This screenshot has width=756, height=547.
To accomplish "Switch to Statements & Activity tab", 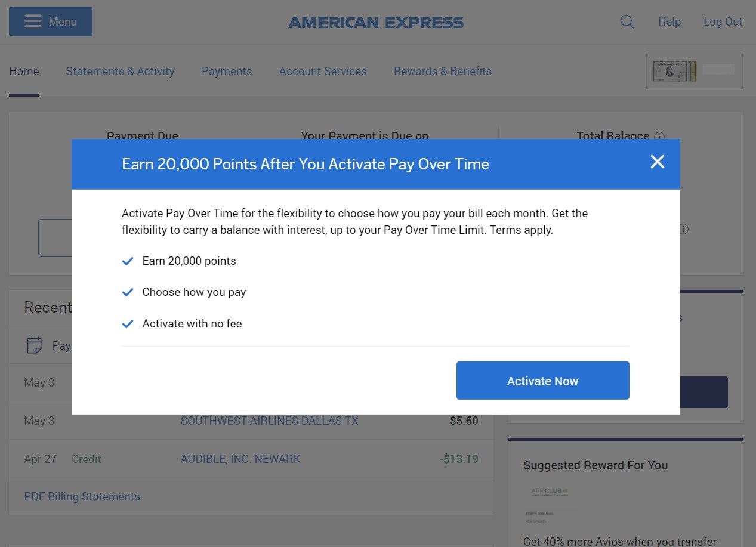I will pos(120,71).
